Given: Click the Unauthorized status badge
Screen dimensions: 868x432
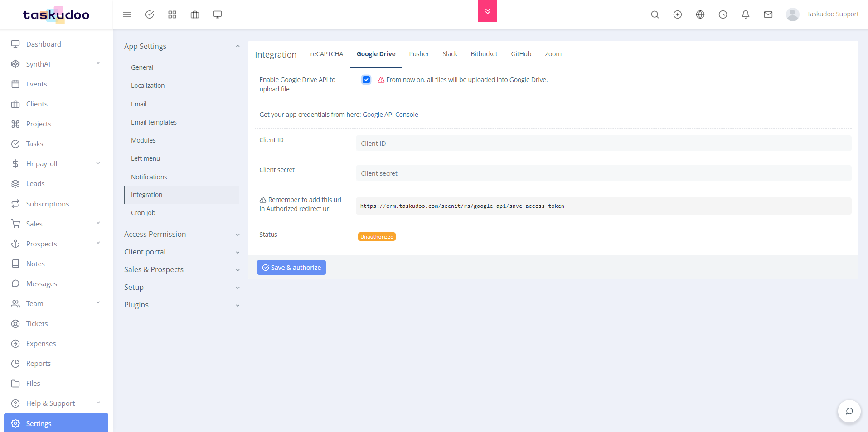Looking at the screenshot, I should 377,237.
